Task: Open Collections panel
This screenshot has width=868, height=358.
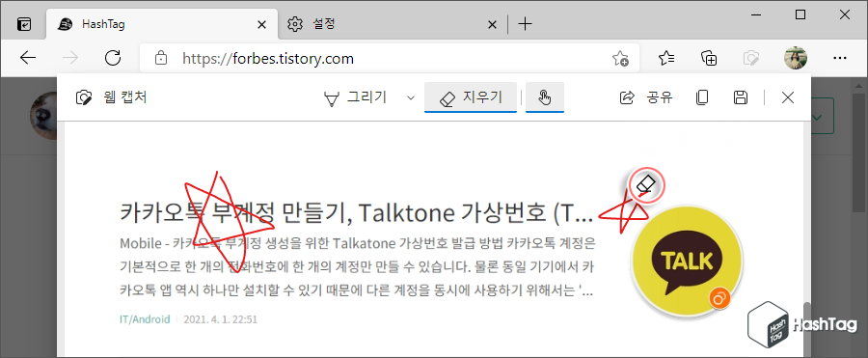Action: coord(709,58)
